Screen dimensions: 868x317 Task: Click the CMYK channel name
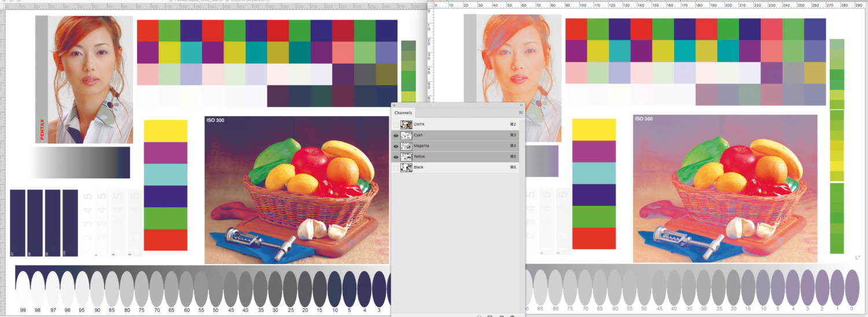[x=419, y=125]
